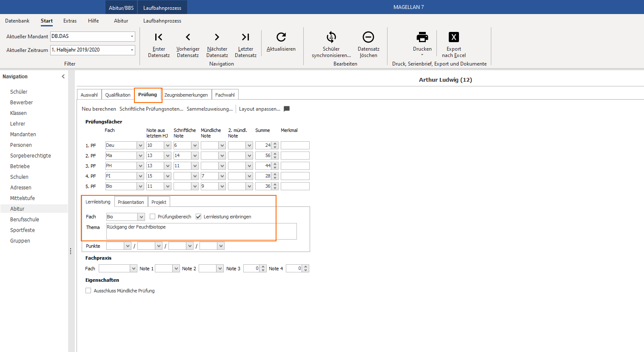Switch to the Zeugnisbemerkungen tab
Image resolution: width=644 pixels, height=352 pixels.
pos(186,95)
